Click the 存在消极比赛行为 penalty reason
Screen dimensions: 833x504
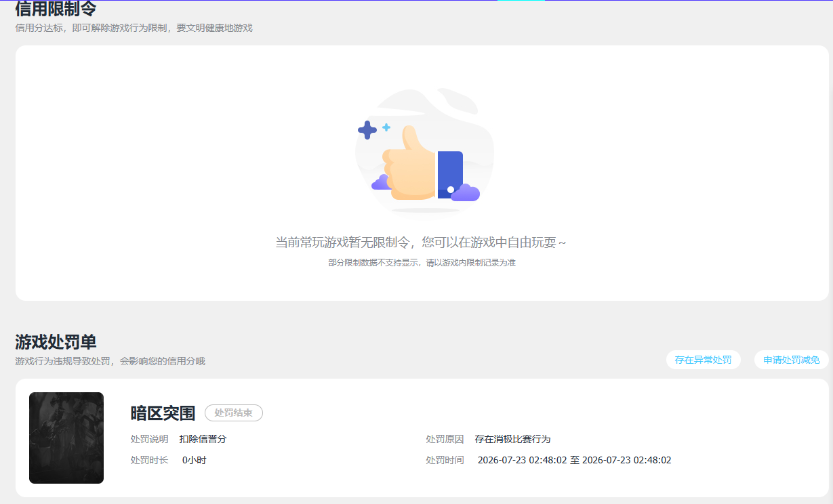pyautogui.click(x=512, y=439)
